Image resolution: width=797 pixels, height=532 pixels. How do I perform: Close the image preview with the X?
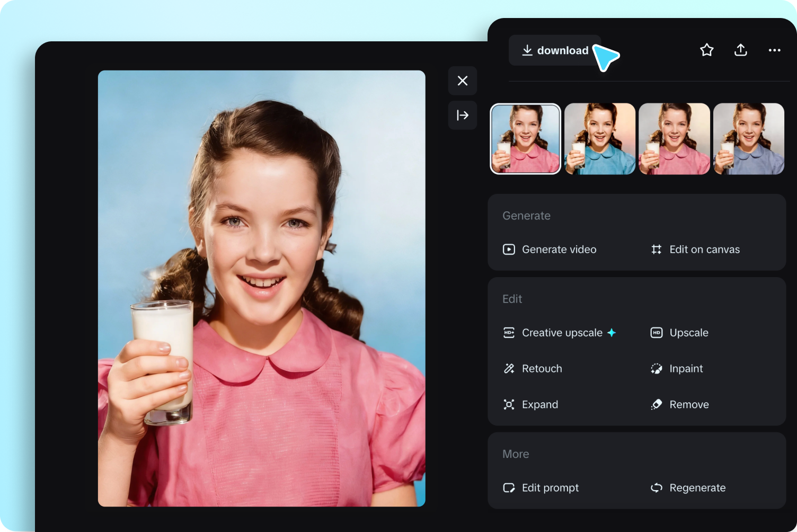[462, 81]
